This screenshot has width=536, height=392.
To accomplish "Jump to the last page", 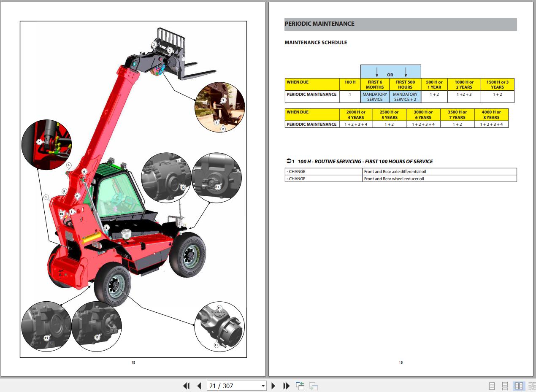I will pos(286,386).
